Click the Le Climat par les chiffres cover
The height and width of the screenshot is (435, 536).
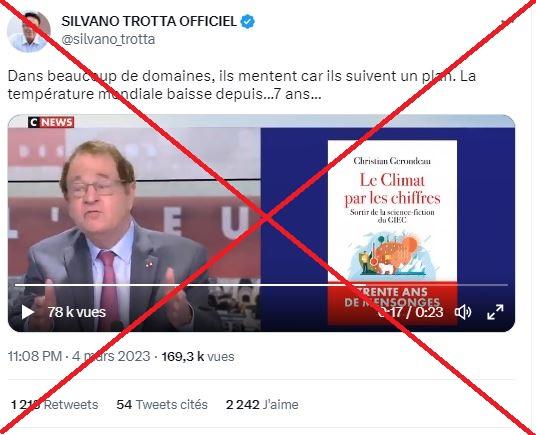point(392,232)
